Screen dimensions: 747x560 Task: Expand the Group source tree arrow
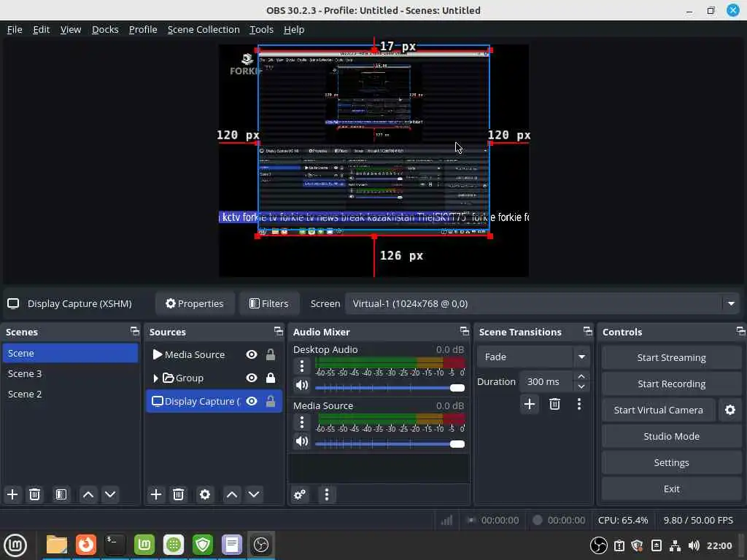pyautogui.click(x=155, y=378)
